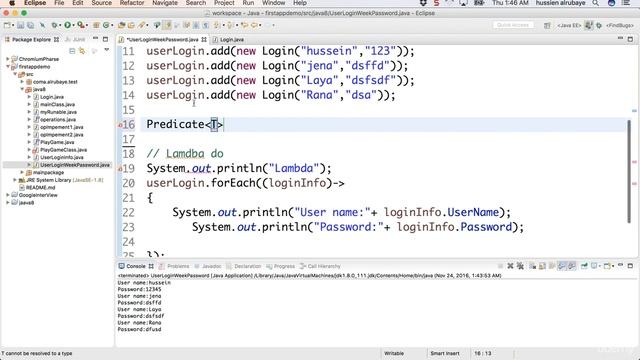Open Package Explorer view menu triangle
This screenshot has width=640, height=360.
[x=107, y=50]
